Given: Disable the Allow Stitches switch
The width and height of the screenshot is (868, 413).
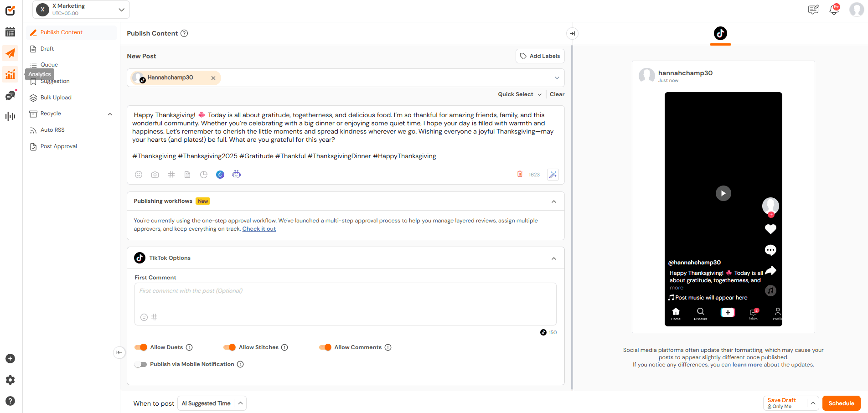Looking at the screenshot, I should [229, 347].
